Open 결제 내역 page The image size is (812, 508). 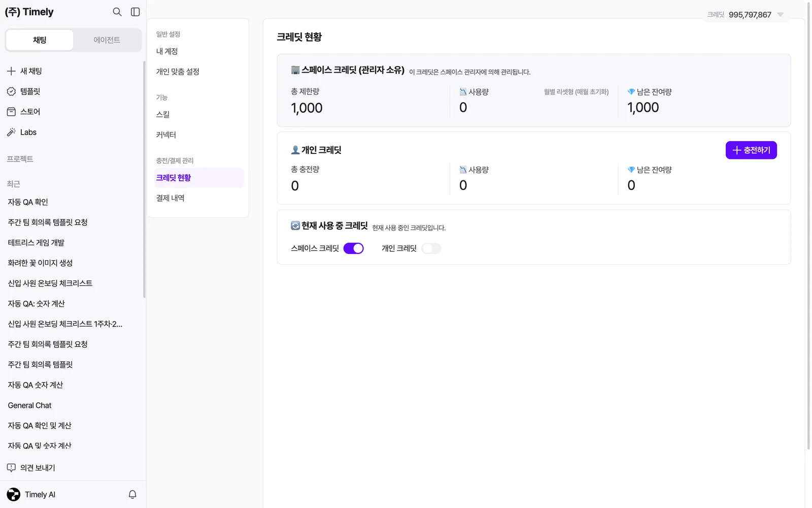click(x=198, y=198)
